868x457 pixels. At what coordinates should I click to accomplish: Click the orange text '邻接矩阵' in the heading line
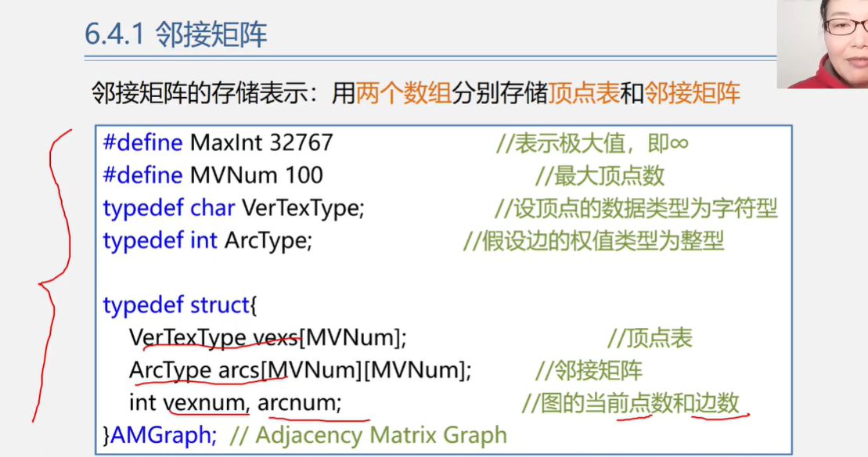(x=692, y=93)
